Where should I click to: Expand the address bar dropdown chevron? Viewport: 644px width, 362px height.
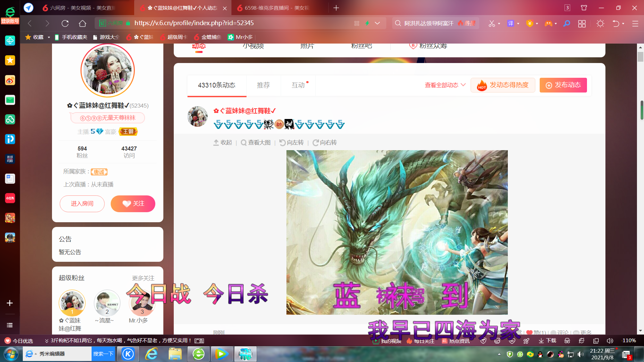377,23
